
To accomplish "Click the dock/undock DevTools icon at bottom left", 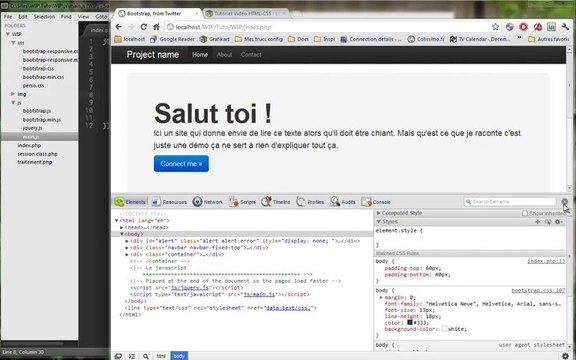I will [118, 356].
